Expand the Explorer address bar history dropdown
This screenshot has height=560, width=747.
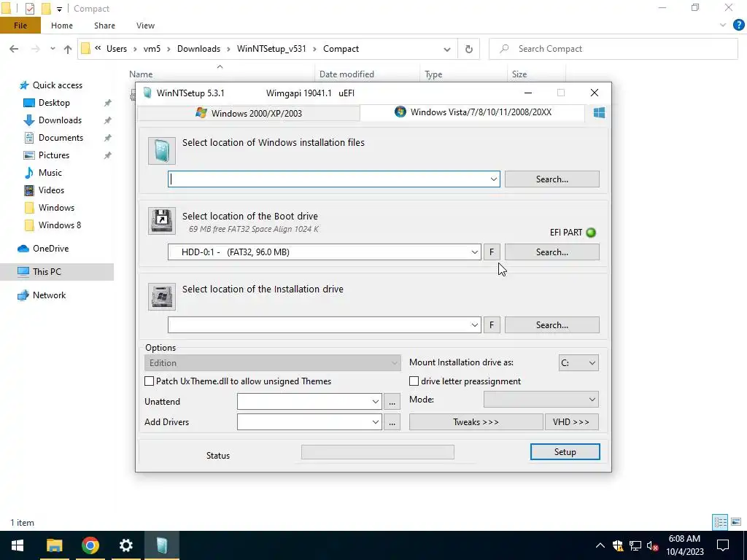447,49
